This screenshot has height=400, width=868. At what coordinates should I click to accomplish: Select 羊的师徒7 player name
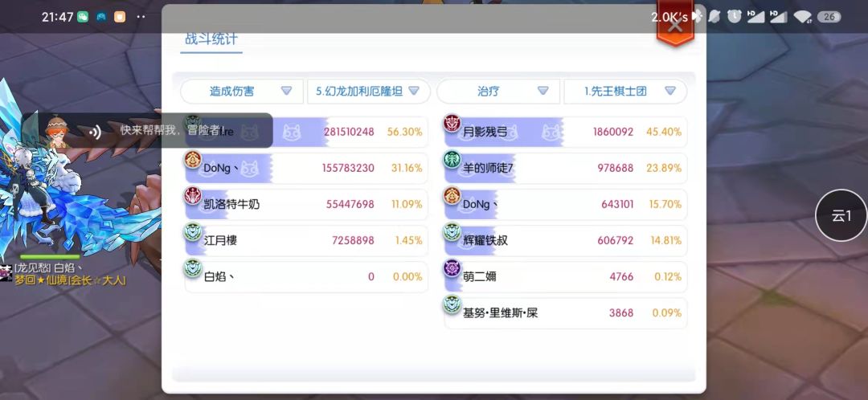coord(489,168)
